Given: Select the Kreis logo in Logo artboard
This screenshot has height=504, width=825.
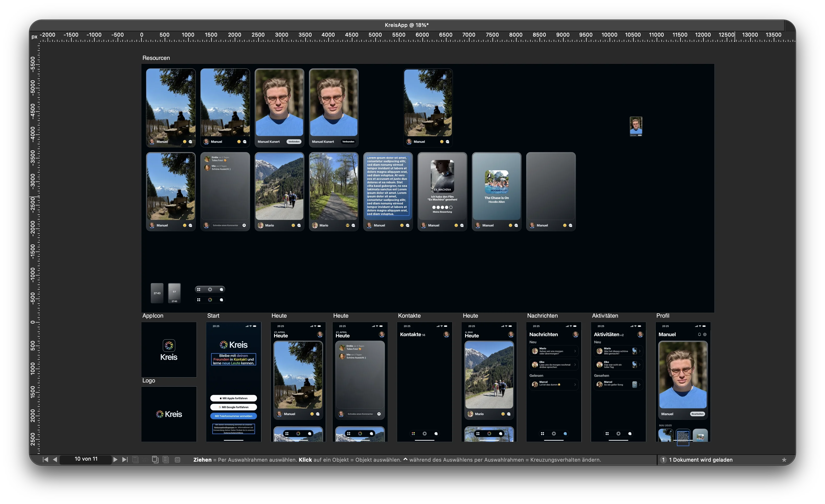Looking at the screenshot, I should (169, 414).
